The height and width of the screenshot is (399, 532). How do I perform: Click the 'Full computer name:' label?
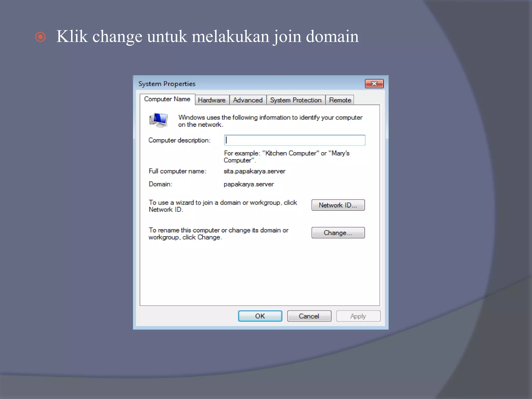(x=177, y=171)
